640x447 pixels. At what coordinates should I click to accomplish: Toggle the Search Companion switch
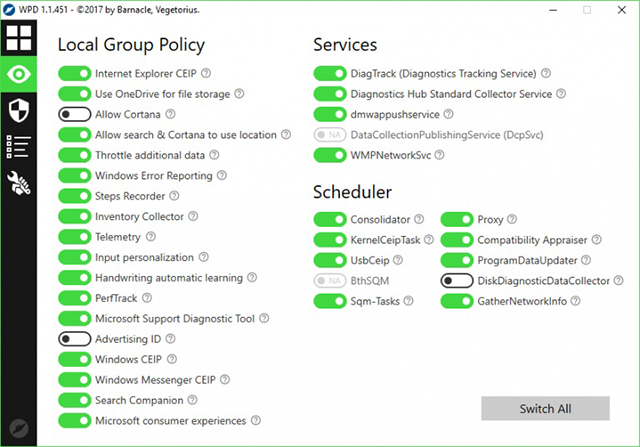click(75, 400)
